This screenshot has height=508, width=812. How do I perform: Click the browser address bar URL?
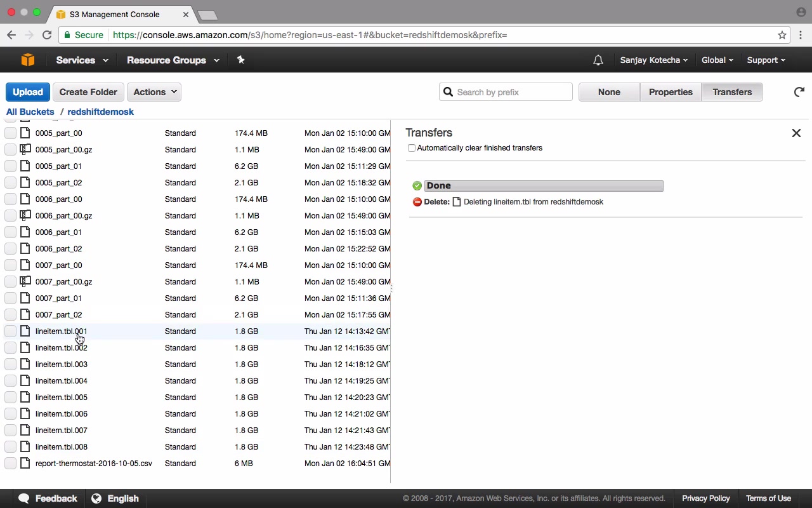coord(310,35)
